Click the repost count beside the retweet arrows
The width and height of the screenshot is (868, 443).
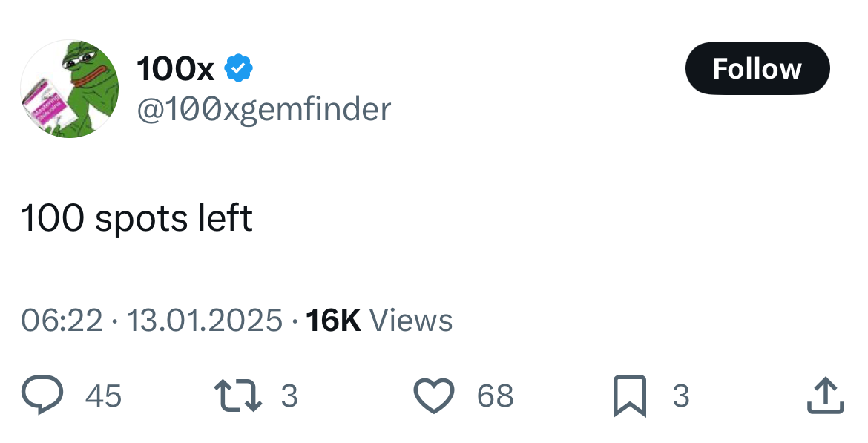pos(289,396)
